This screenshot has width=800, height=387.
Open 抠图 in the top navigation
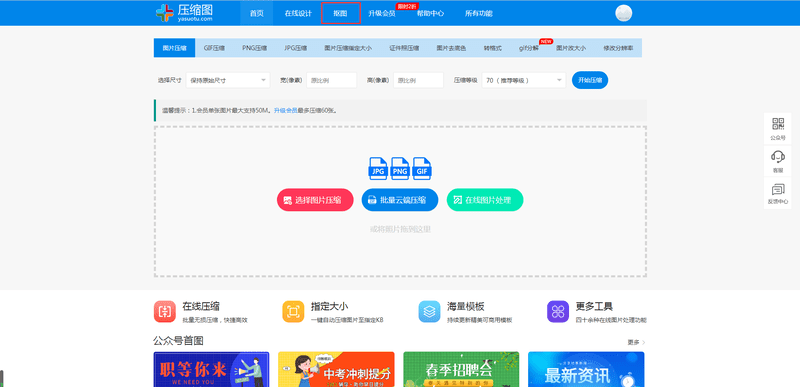(x=341, y=13)
